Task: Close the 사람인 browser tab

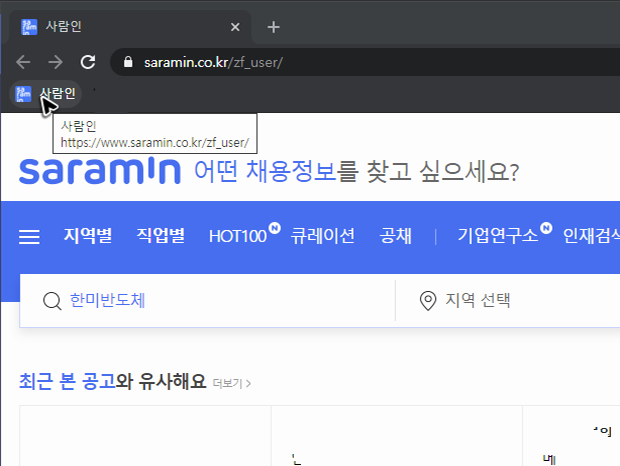Action: (x=235, y=27)
